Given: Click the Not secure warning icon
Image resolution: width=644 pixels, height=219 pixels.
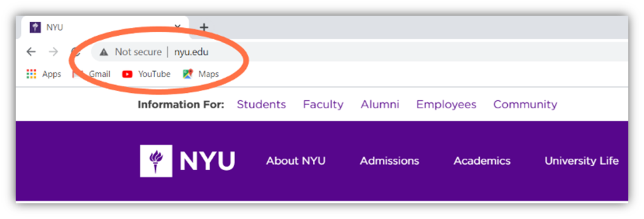Looking at the screenshot, I should click(104, 52).
